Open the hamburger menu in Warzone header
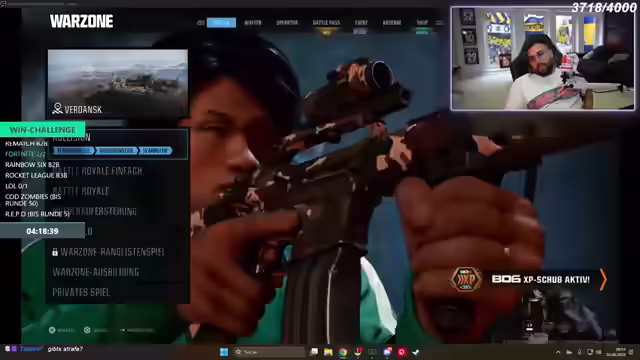640x360 pixels. (x=440, y=22)
